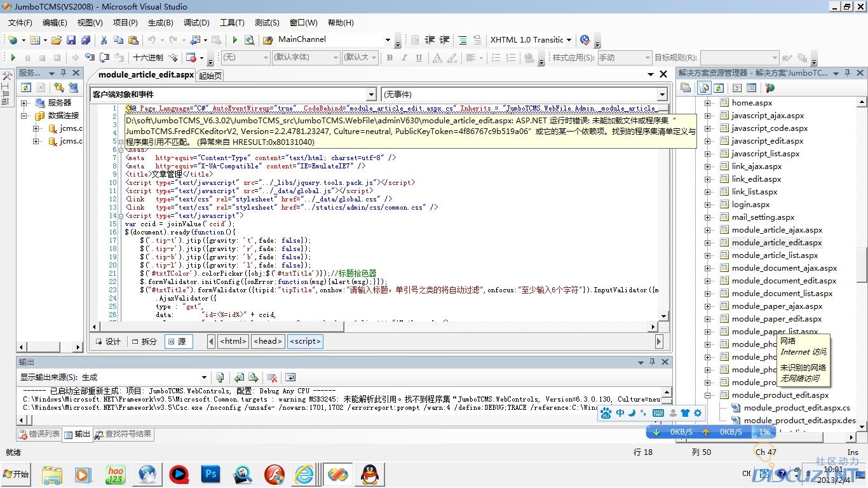868x488 pixels.
Task: Select mail_setting.aspx in Solution Explorer
Action: [x=763, y=217]
